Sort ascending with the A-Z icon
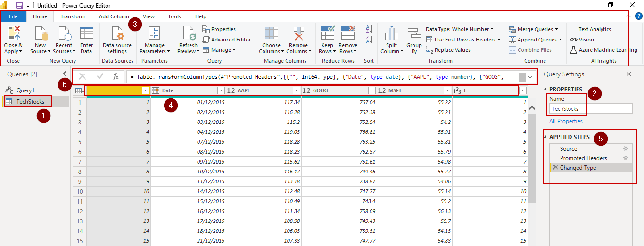This screenshot has width=644, height=246. pyautogui.click(x=369, y=29)
